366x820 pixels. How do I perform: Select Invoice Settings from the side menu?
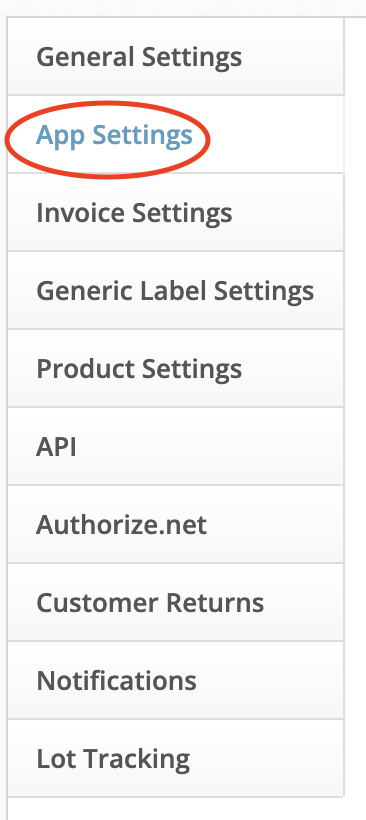tap(176, 212)
